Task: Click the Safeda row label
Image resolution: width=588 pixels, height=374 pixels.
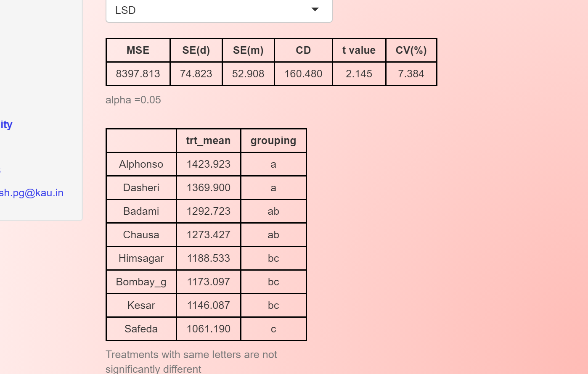Action: [141, 329]
